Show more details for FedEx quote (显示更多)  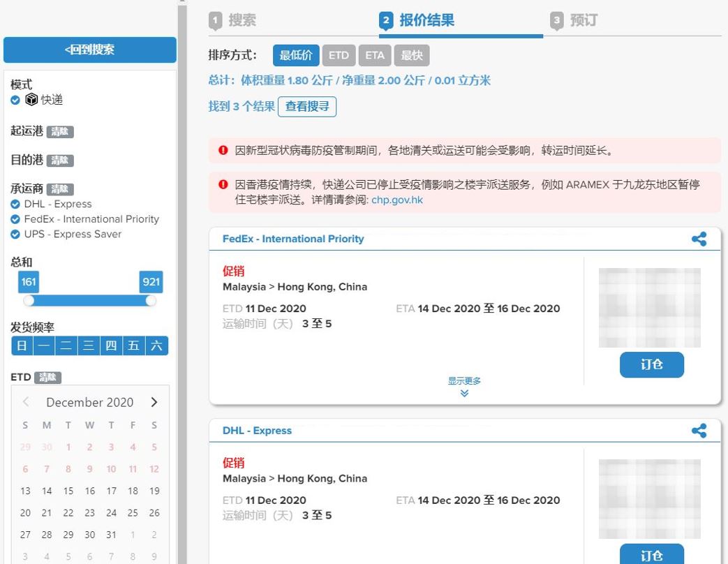[x=464, y=381]
